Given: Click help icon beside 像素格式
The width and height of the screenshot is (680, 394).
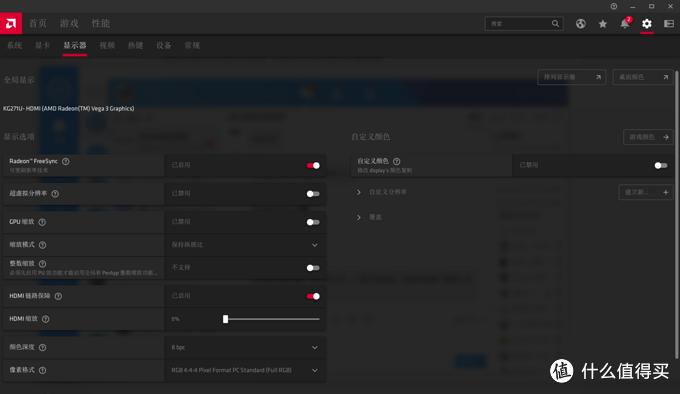Looking at the screenshot, I should [x=42, y=370].
